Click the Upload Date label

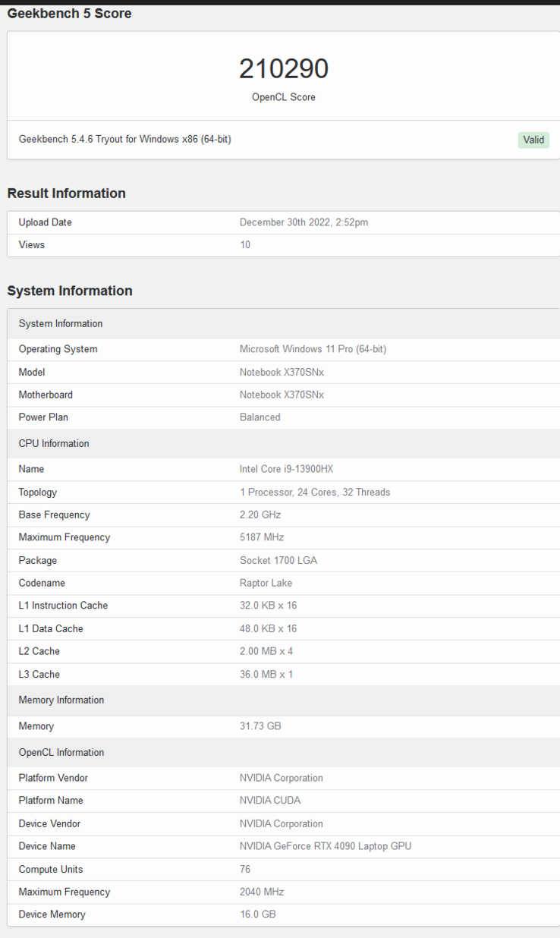point(46,222)
